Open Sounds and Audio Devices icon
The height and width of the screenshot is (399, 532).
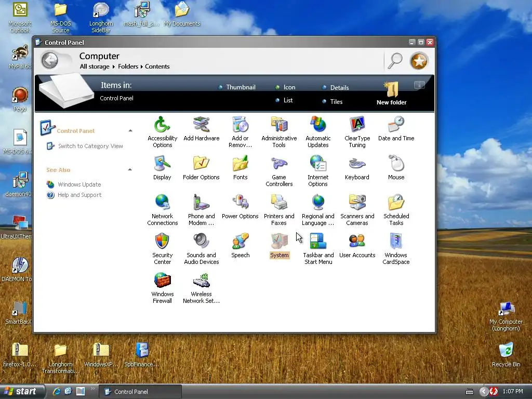(x=201, y=249)
